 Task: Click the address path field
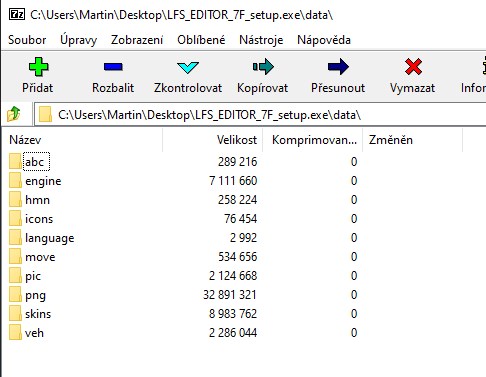tap(260, 115)
